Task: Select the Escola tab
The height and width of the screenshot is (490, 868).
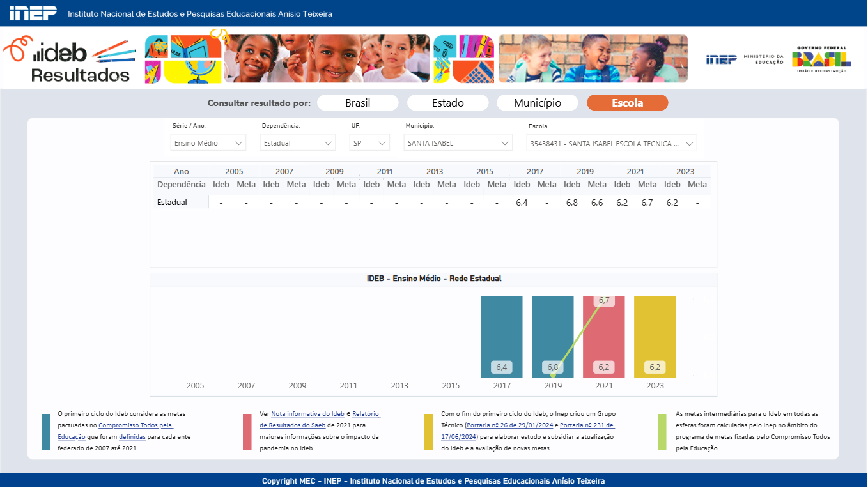Action: click(x=627, y=103)
